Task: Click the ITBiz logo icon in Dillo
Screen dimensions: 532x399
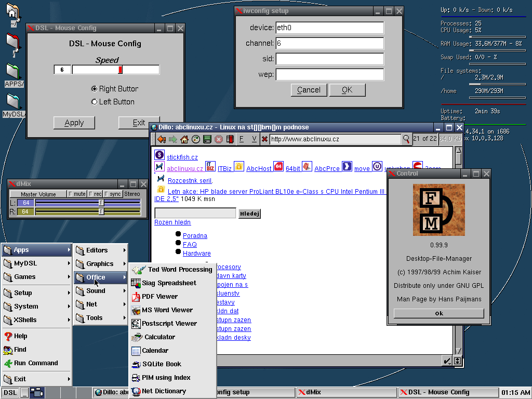Action: [x=210, y=166]
